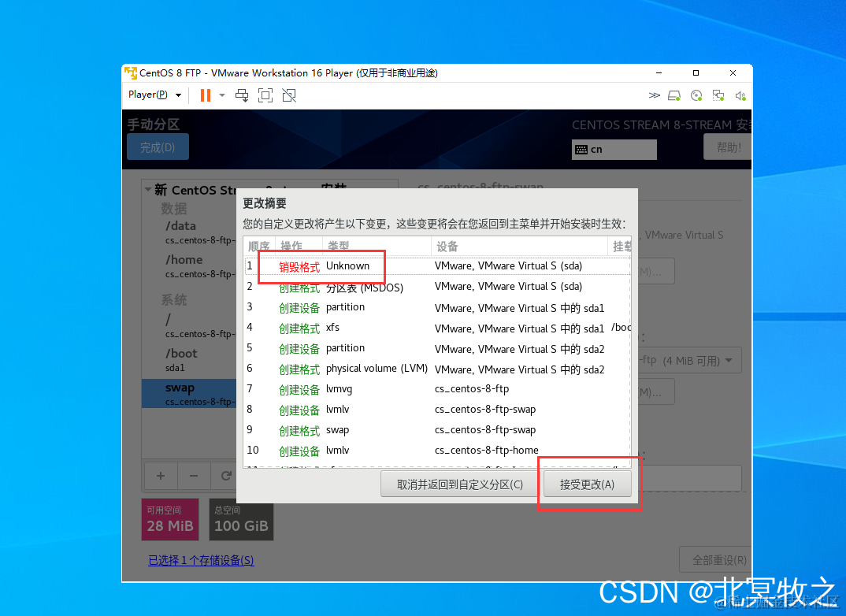Open power options dropdown arrow beside the pause icon

[222, 95]
